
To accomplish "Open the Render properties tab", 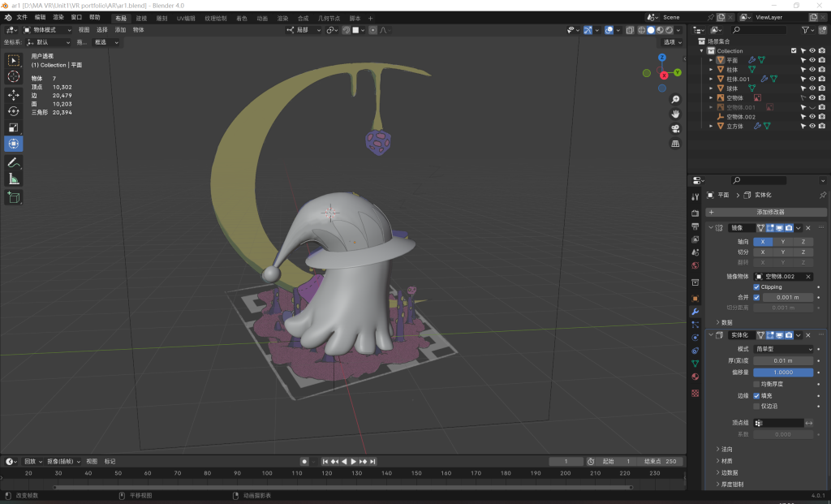I will pos(695,213).
